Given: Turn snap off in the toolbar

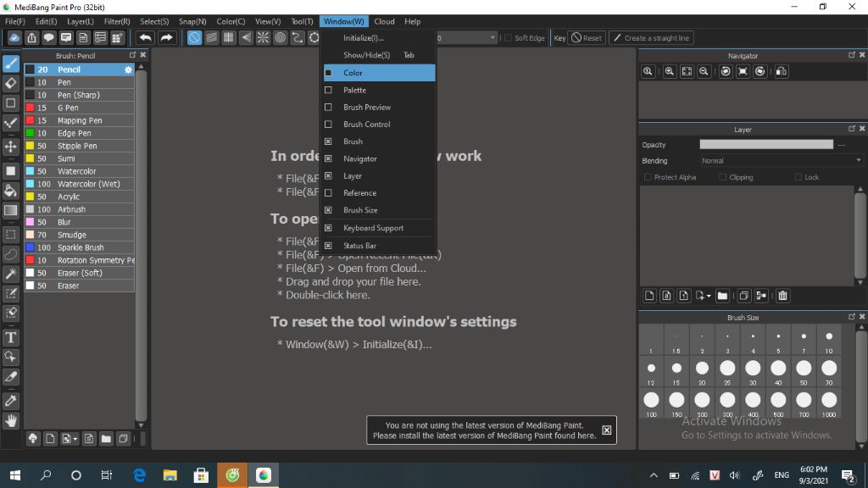Looking at the screenshot, I should tap(194, 37).
